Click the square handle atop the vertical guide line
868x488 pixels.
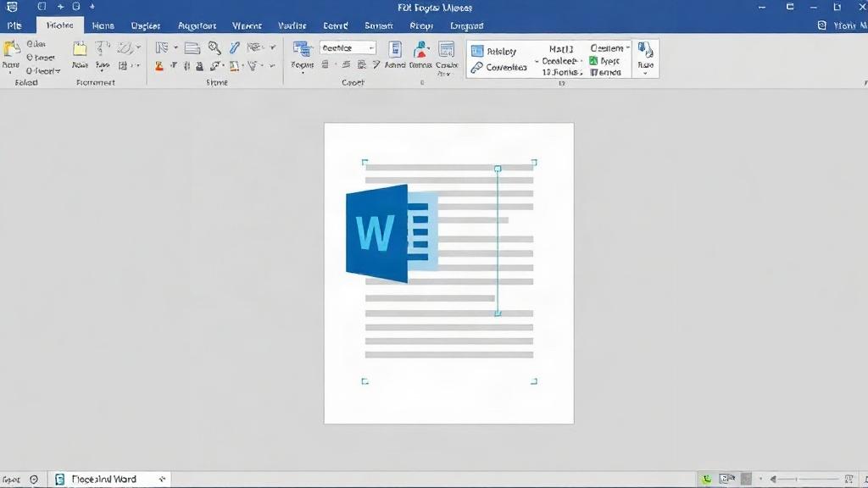point(498,169)
